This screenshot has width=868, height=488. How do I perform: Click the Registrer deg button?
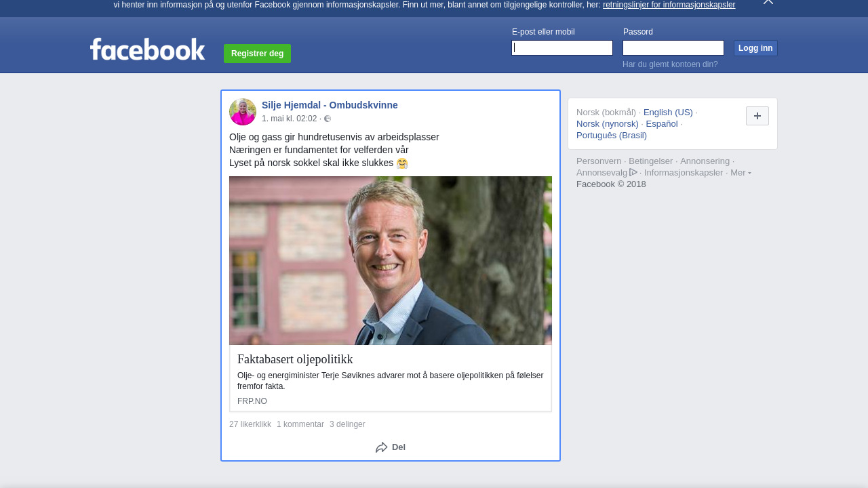point(257,54)
